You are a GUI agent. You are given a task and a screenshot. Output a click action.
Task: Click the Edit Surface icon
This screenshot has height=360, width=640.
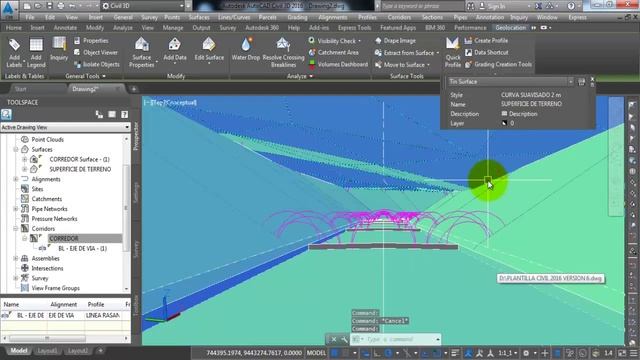(209, 49)
